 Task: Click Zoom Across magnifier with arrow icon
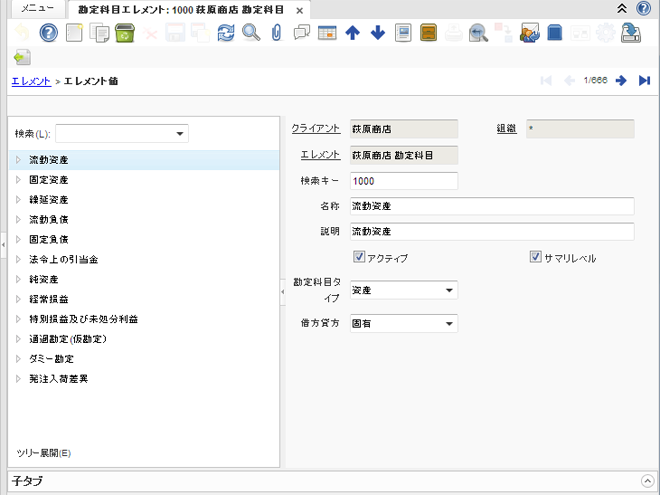click(x=479, y=32)
